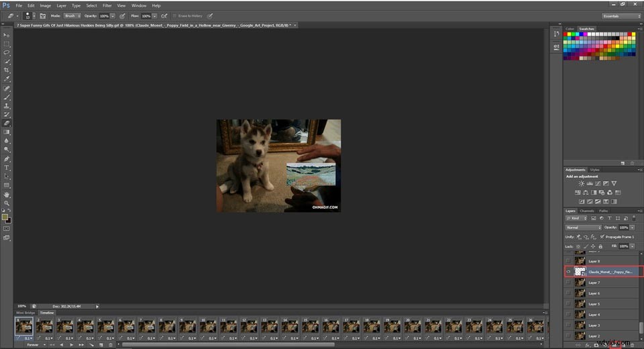Toggle Propagate Frame 1 checkbox
Screen dimensions: 644x349
(x=602, y=237)
